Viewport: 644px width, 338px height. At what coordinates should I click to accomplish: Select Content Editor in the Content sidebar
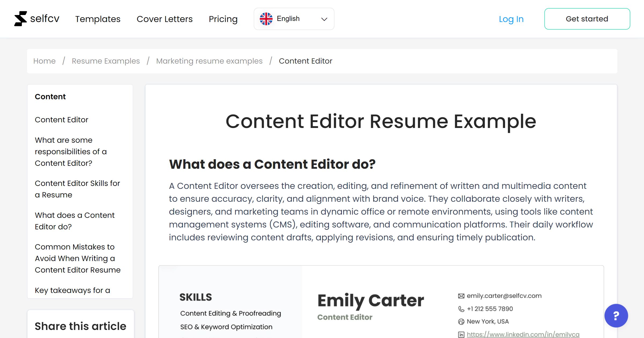(x=61, y=120)
